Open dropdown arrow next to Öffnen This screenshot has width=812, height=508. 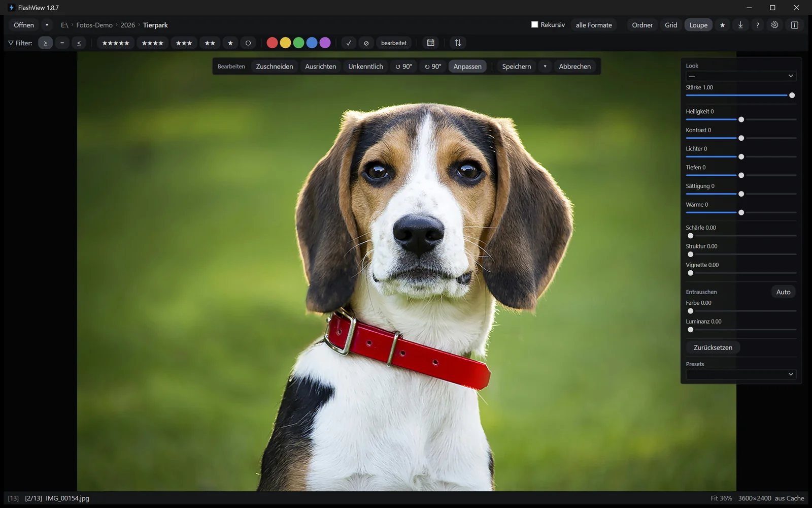pyautogui.click(x=47, y=25)
